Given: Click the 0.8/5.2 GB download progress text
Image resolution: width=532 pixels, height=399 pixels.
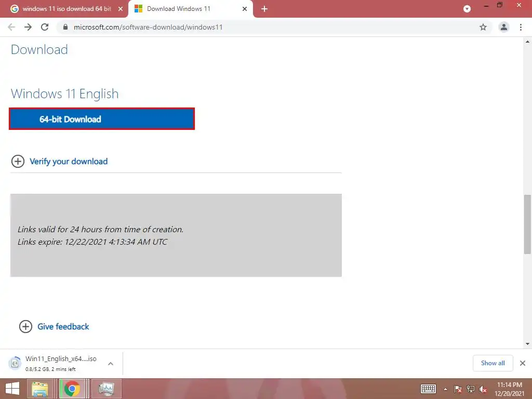Looking at the screenshot, I should coord(50,369).
